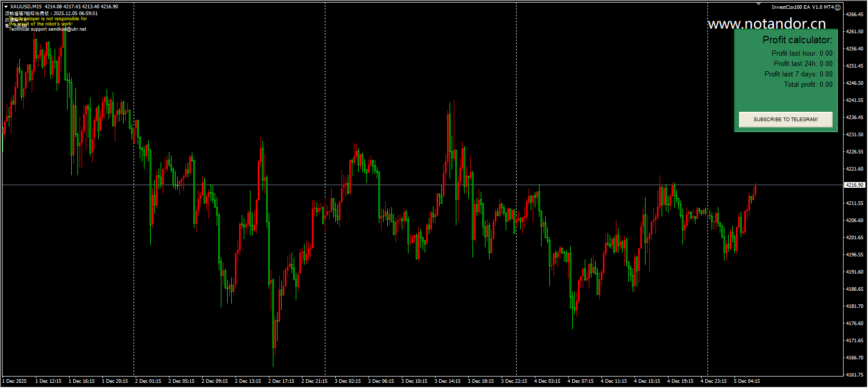
Task: Click the 1 Dec 2025 label on time axis
Action: click(x=15, y=381)
